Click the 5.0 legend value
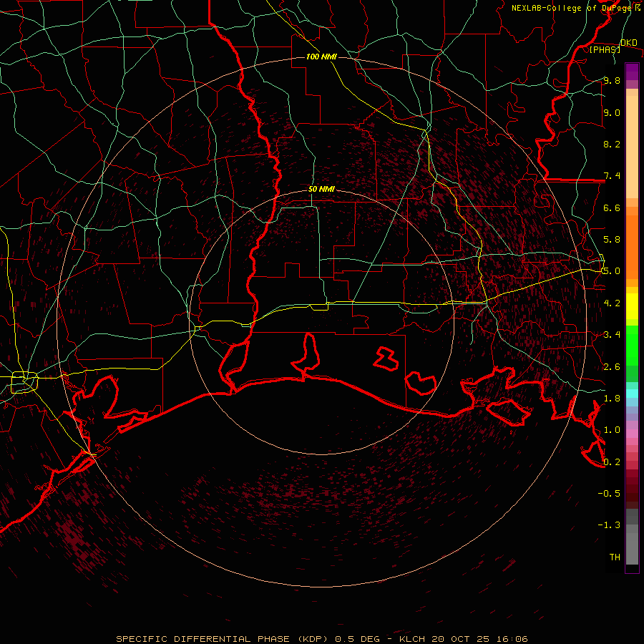The image size is (644, 644). click(612, 271)
